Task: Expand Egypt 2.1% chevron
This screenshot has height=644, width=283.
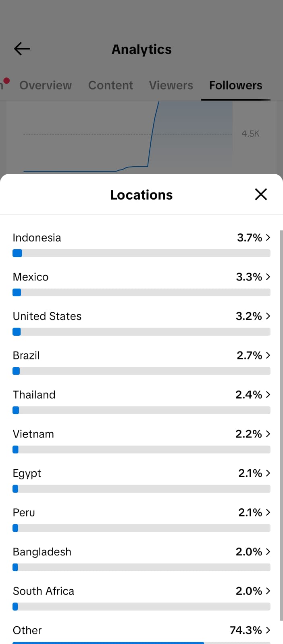Action: point(268,473)
